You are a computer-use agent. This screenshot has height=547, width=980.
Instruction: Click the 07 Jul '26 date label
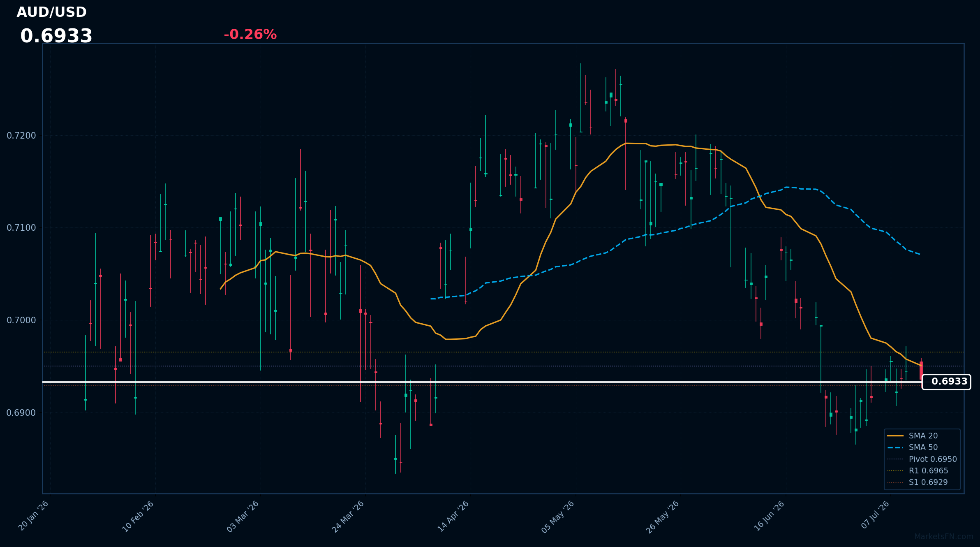point(876,515)
